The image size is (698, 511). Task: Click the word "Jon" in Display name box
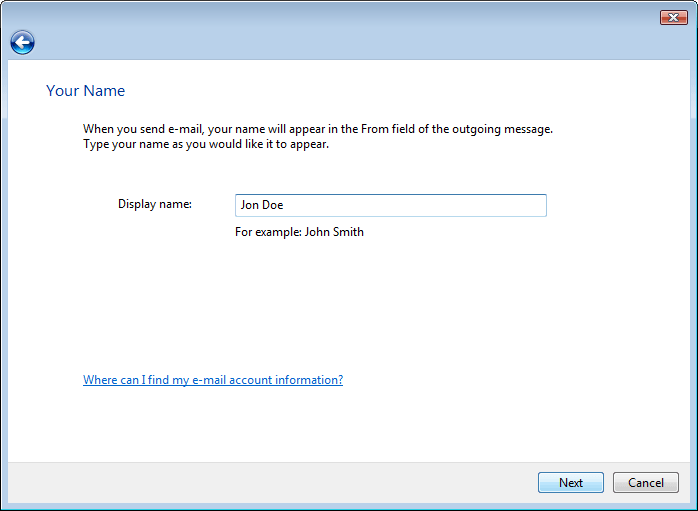(x=250, y=205)
